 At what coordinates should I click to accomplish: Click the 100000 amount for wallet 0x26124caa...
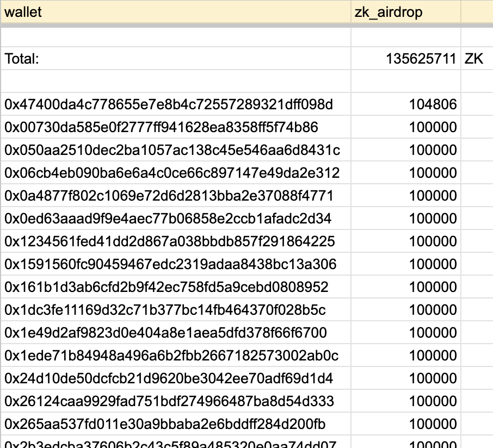(x=406, y=401)
